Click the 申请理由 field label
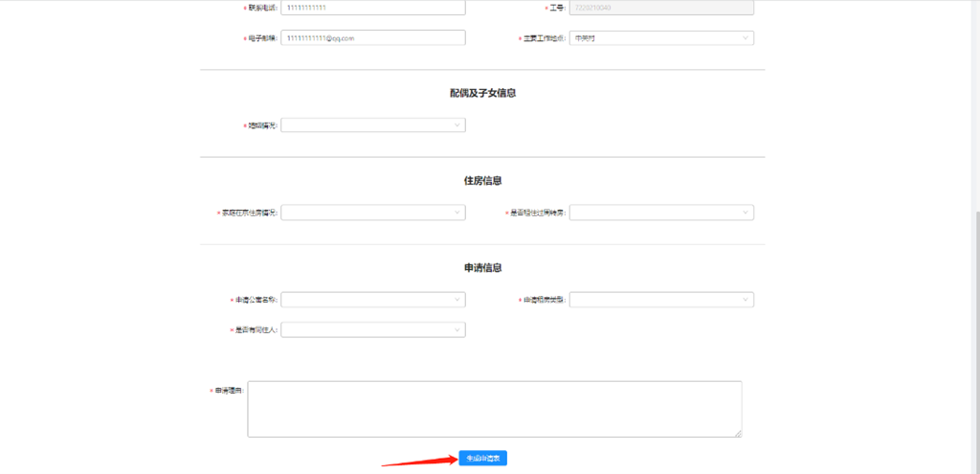Viewport: 980px width, 474px height. [230, 390]
